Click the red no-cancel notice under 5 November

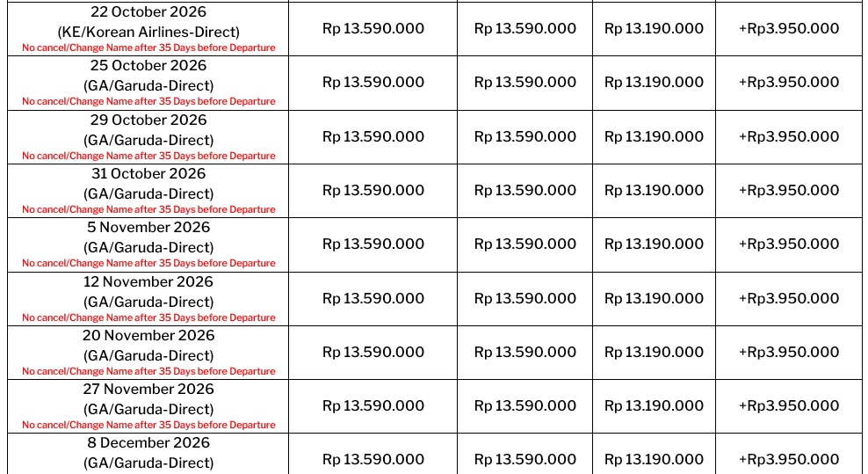(148, 263)
